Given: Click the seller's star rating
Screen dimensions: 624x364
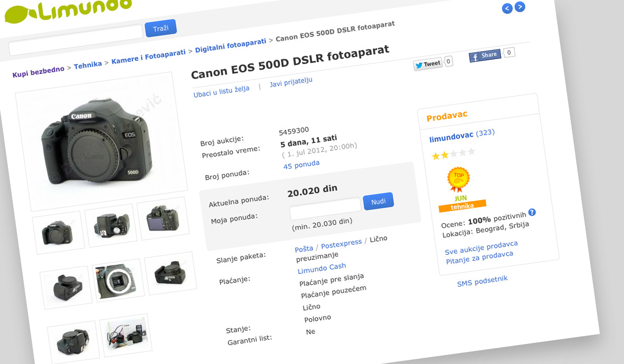Looking at the screenshot, I should [453, 154].
